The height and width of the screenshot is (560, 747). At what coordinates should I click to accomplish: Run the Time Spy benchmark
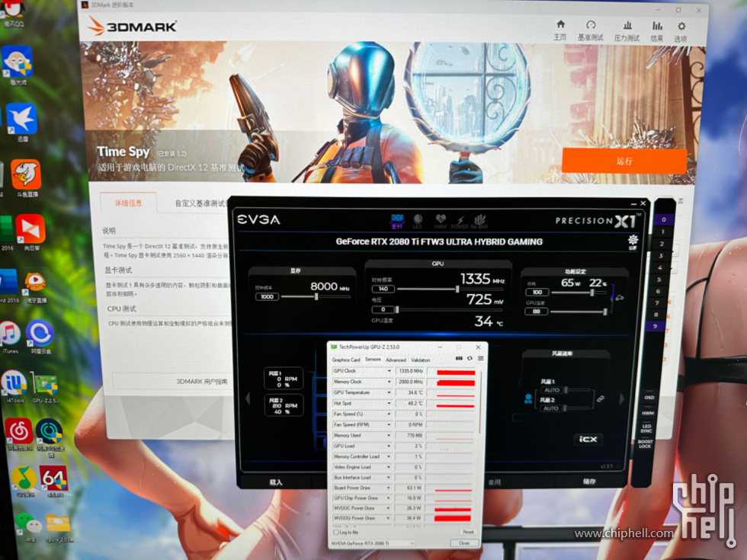coord(624,161)
